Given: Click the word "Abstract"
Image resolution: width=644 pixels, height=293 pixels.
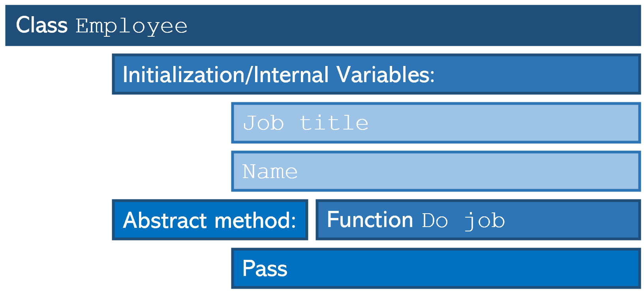Looking at the screenshot, I should point(165,220).
